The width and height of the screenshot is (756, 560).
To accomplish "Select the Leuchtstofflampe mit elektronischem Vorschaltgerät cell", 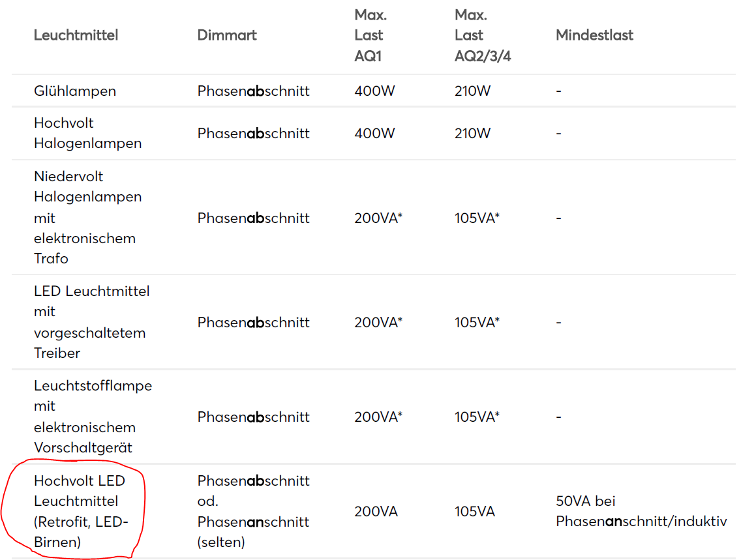I will coord(93,417).
